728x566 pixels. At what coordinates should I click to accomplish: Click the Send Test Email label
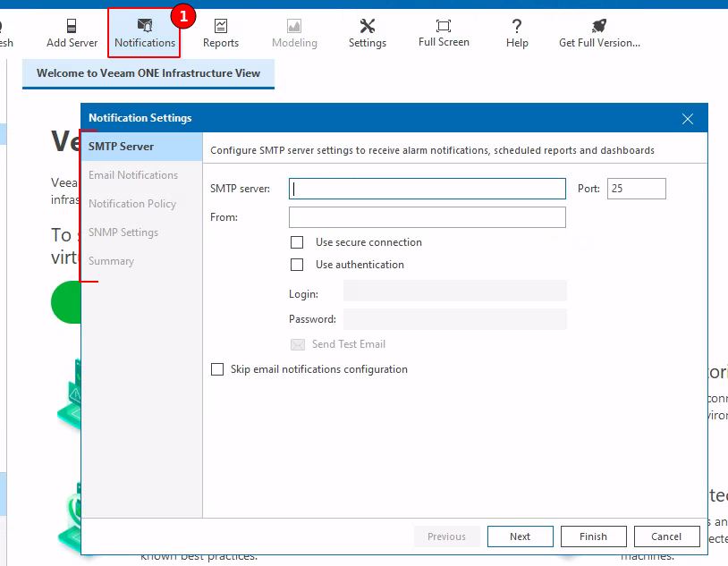click(x=349, y=344)
